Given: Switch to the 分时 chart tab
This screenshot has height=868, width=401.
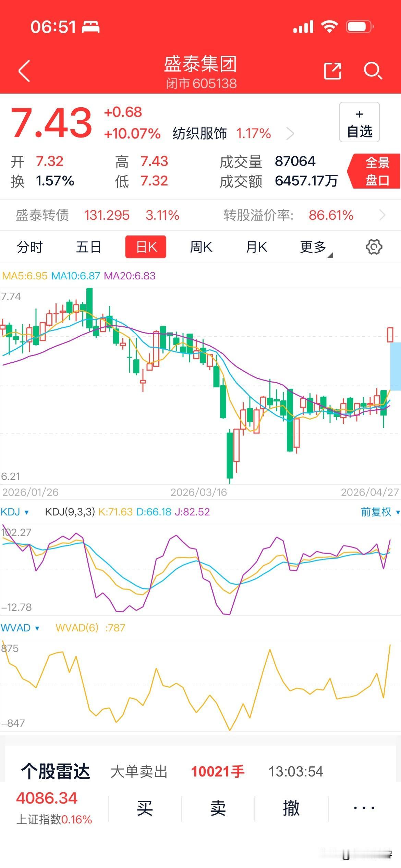Looking at the screenshot, I should click(30, 247).
